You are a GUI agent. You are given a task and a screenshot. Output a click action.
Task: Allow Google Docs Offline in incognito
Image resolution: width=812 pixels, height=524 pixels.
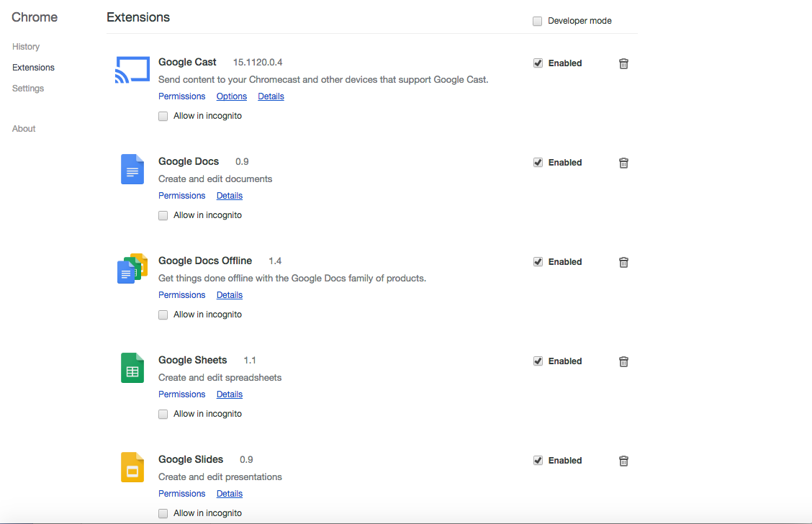[163, 315]
